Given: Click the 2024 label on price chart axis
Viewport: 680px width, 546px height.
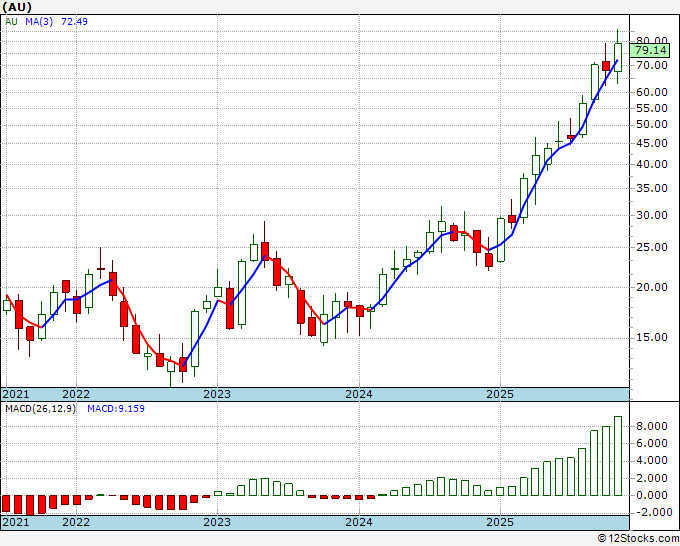Looking at the screenshot, I should [x=359, y=394].
